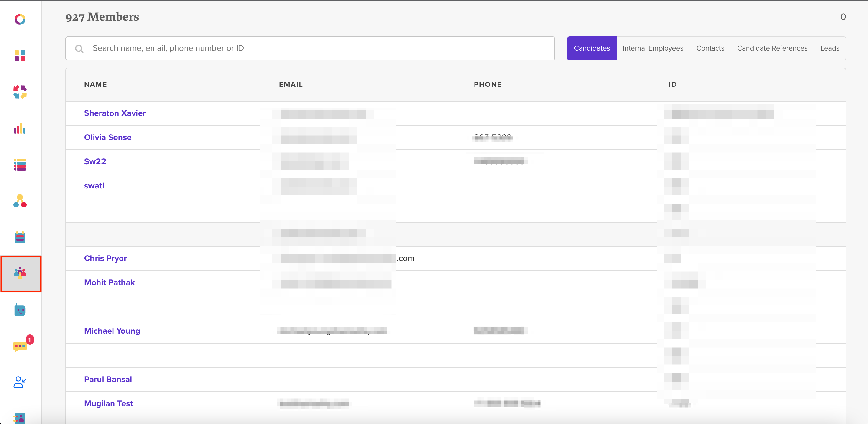The image size is (868, 424).
Task: Click the NAME column header
Action: [95, 85]
